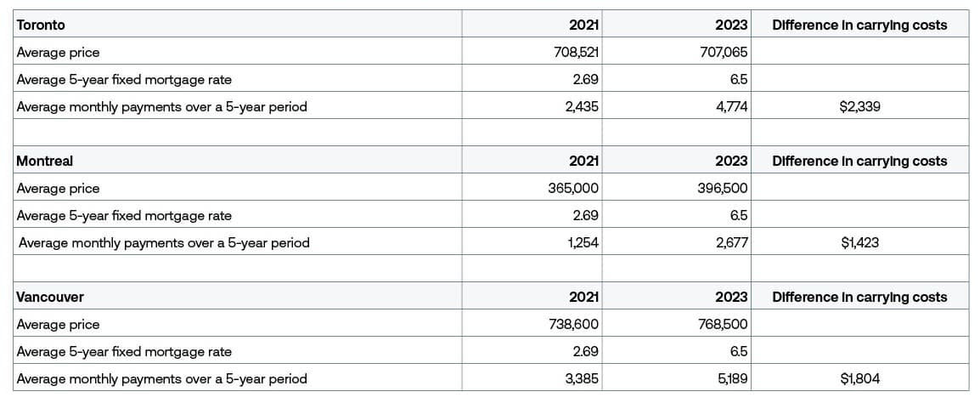980x403 pixels.
Task: Click Montreal's 2023 average price 396,500
Action: tap(722, 189)
